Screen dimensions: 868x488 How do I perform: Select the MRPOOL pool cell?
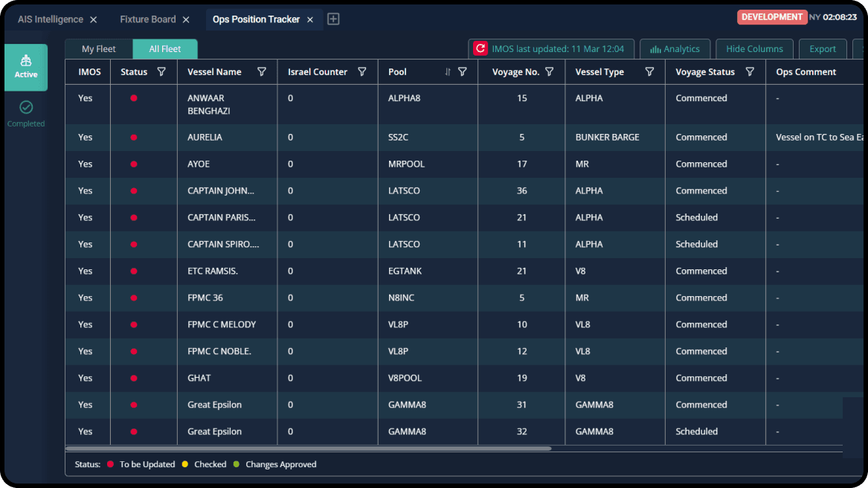click(406, 164)
